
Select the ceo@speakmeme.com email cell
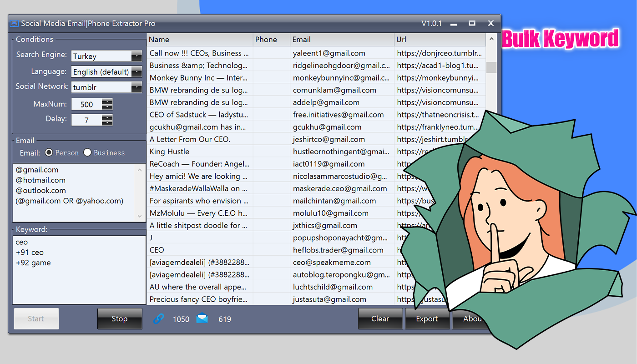coord(342,262)
